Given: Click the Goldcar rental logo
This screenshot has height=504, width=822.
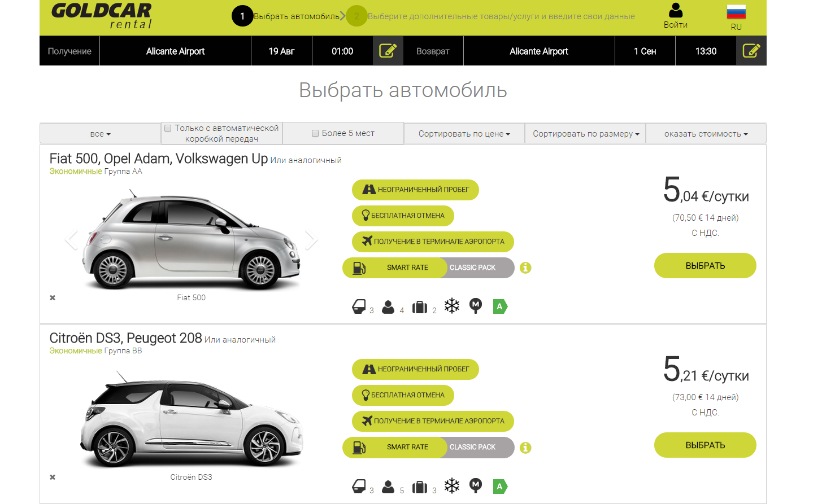Looking at the screenshot, I should [x=102, y=16].
